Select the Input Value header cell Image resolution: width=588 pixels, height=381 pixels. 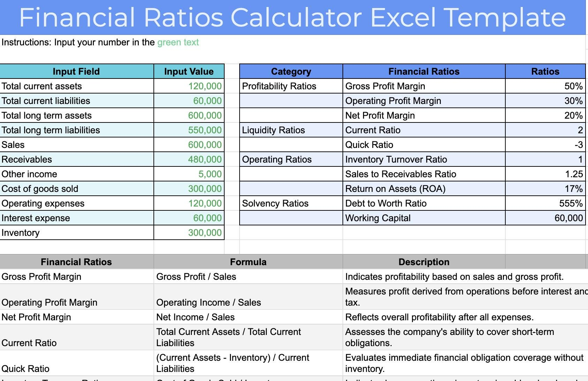click(189, 72)
